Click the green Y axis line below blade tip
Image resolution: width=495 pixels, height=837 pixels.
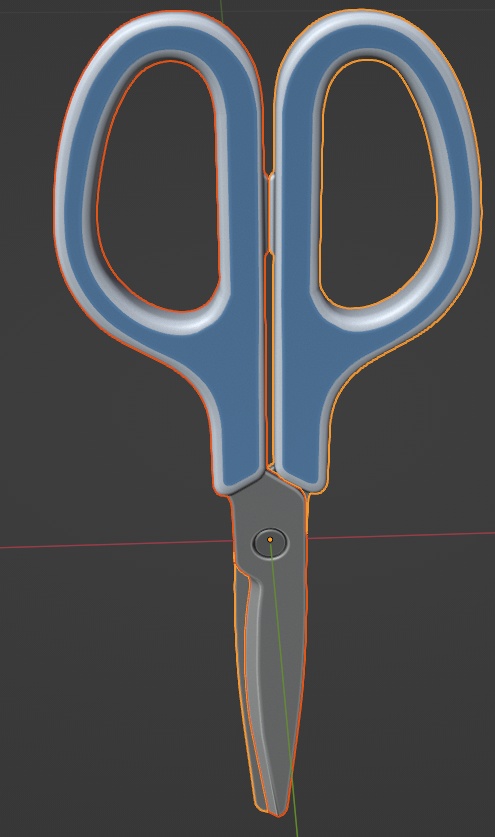click(295, 826)
